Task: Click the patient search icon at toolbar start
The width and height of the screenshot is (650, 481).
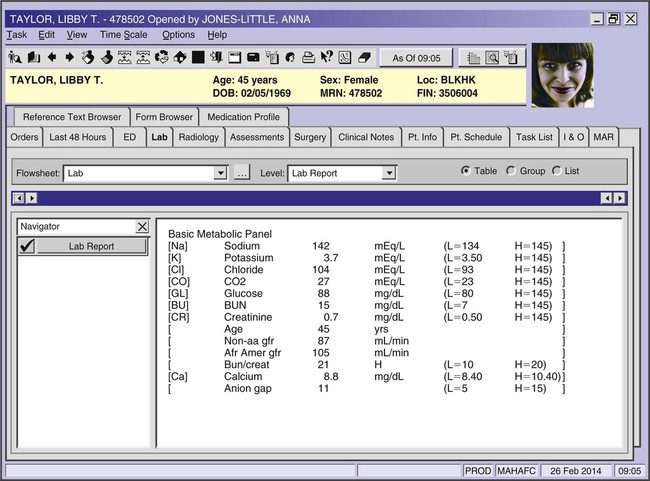Action: click(x=14, y=57)
